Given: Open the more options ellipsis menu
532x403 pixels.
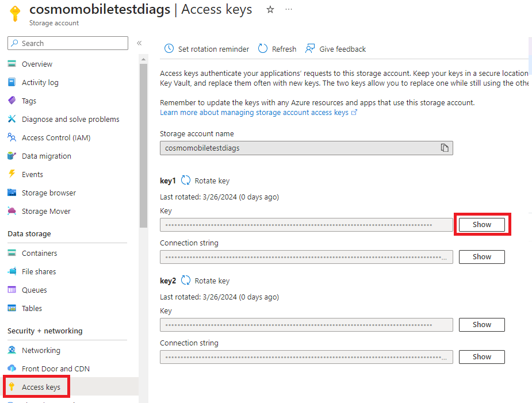Looking at the screenshot, I should [x=289, y=10].
